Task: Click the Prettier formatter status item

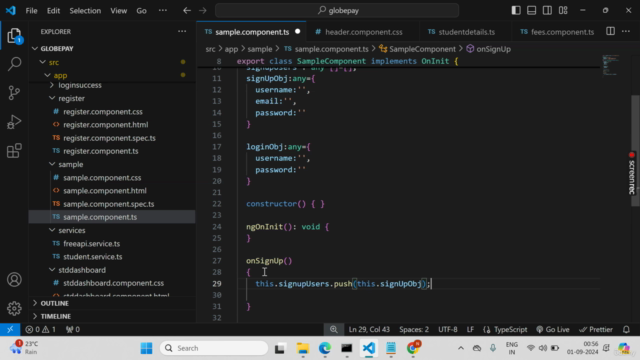Action: point(596,329)
